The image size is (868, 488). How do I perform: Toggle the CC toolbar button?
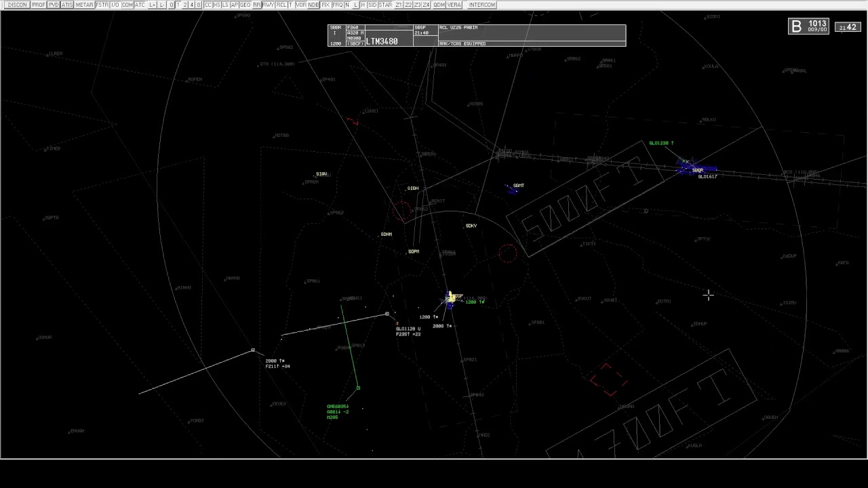[x=208, y=5]
